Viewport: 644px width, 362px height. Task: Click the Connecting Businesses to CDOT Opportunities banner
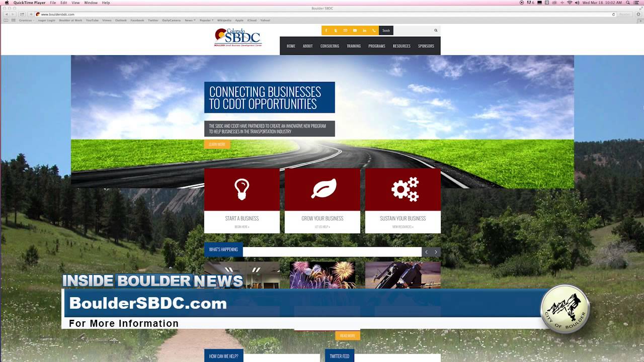pyautogui.click(x=270, y=98)
